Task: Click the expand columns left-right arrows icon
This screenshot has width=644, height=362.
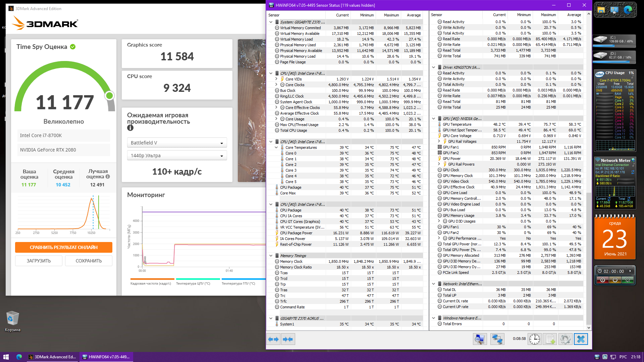Action: [x=273, y=339]
